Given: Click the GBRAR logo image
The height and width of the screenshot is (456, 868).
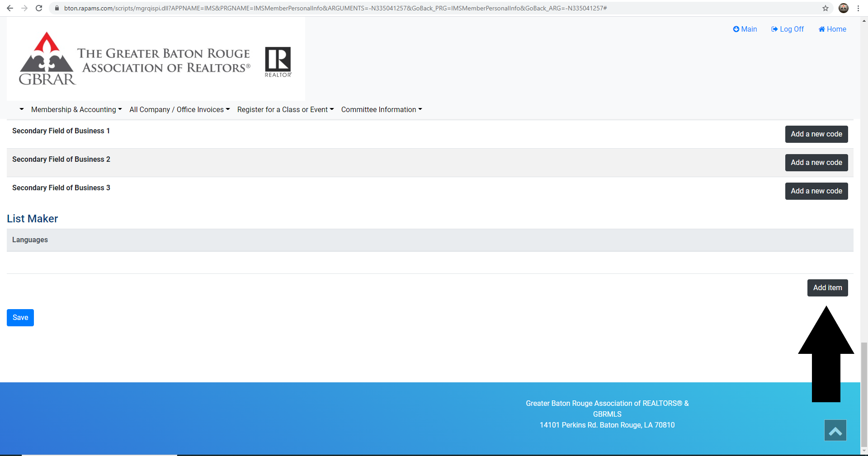Looking at the screenshot, I should [x=156, y=59].
